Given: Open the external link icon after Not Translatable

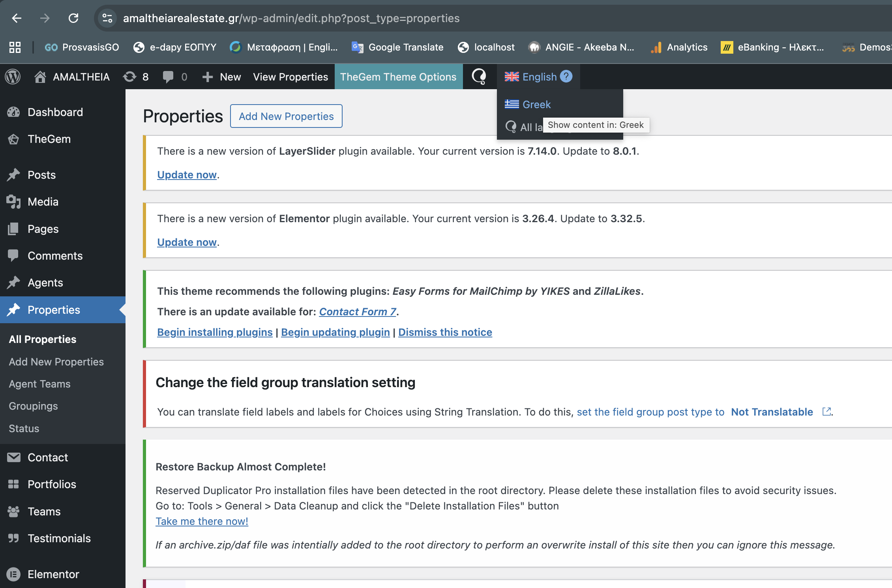Looking at the screenshot, I should pos(826,412).
